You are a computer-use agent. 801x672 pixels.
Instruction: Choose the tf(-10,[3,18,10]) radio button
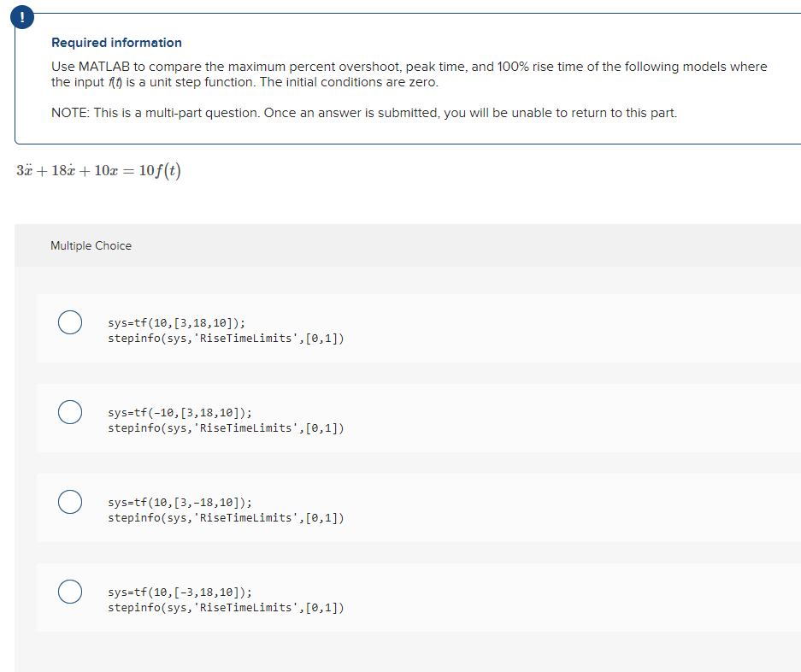click(x=70, y=412)
